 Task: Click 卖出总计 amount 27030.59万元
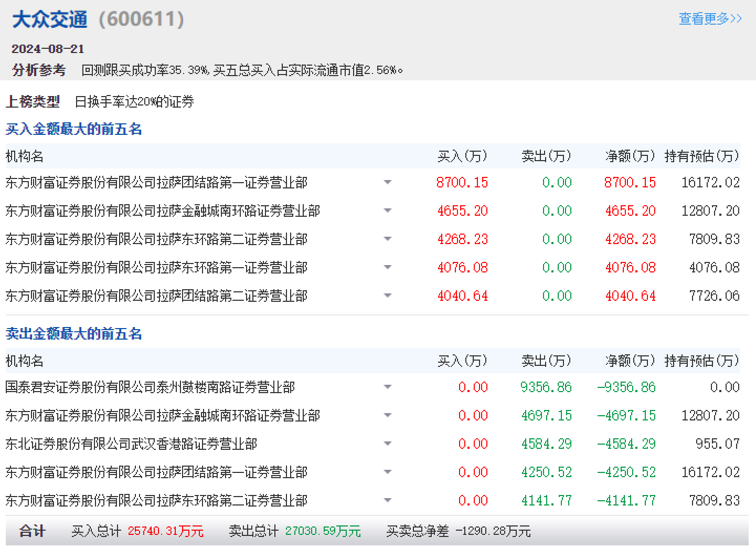[x=323, y=531]
